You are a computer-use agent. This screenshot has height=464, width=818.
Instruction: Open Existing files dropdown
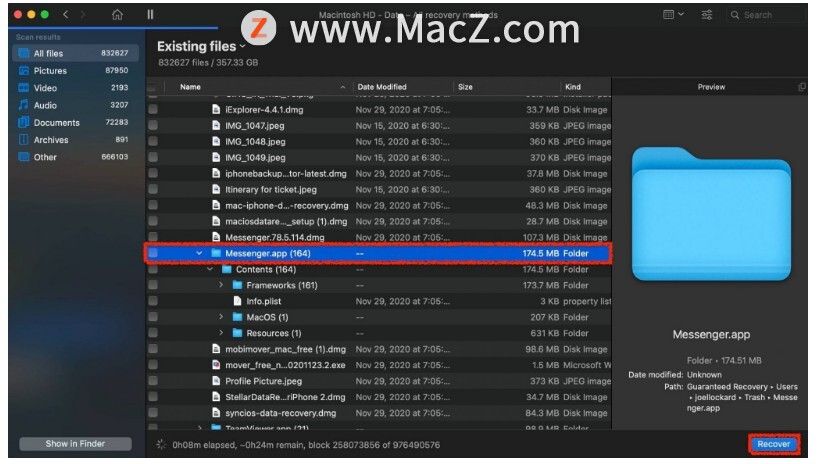pos(201,46)
